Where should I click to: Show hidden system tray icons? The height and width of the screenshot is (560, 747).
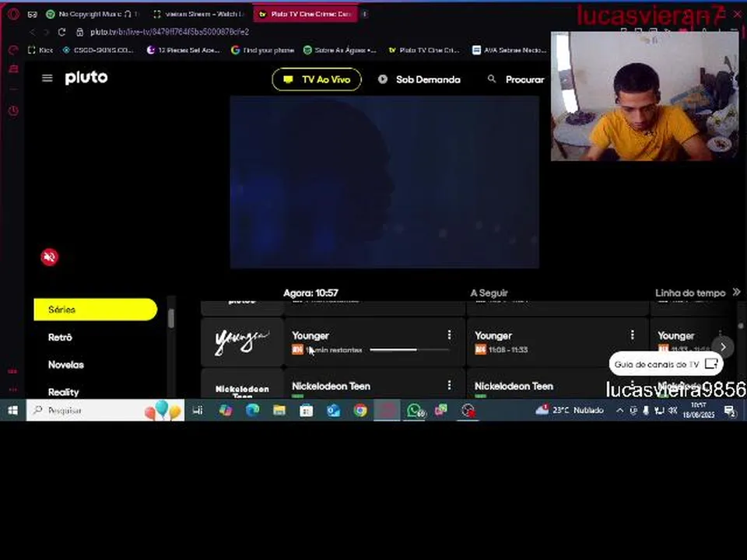619,411
